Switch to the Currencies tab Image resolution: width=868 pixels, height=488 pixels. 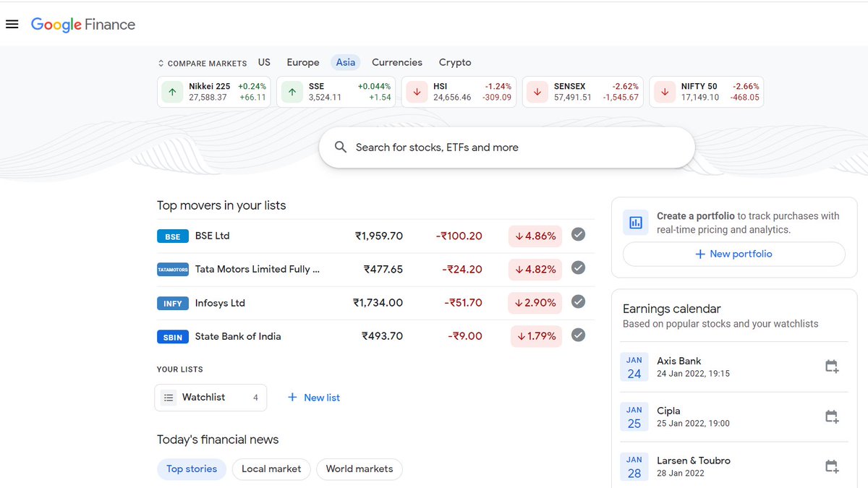(397, 62)
